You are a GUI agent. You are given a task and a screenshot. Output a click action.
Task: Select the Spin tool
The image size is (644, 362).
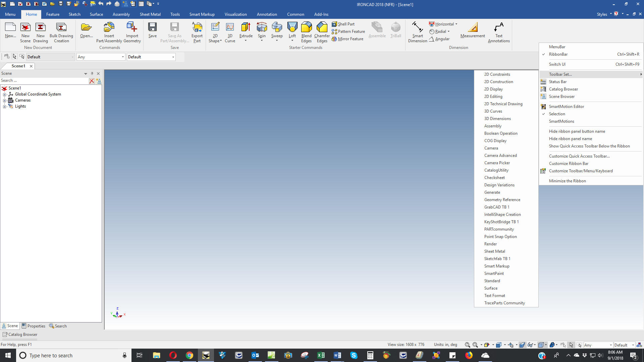coord(262,30)
